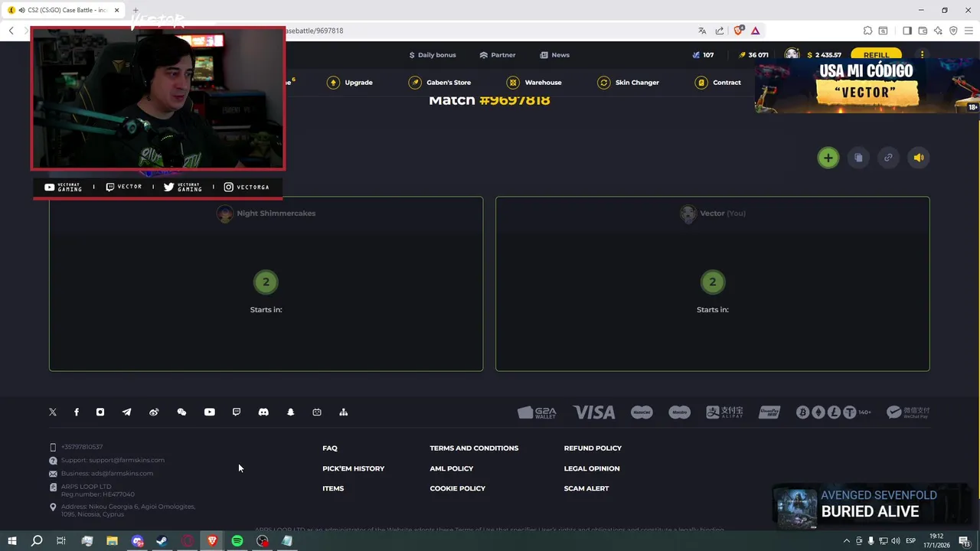Open Windows taskbar search
This screenshot has width=980, height=551.
click(x=36, y=541)
